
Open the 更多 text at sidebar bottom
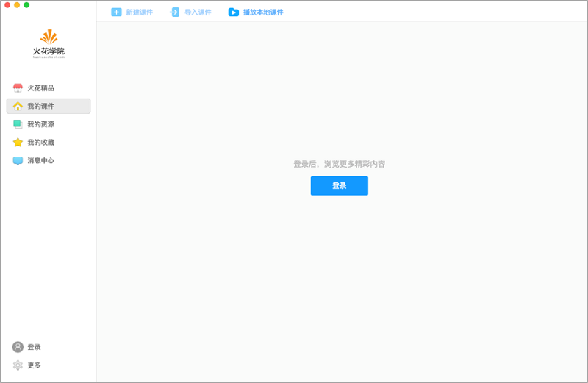[x=34, y=365]
